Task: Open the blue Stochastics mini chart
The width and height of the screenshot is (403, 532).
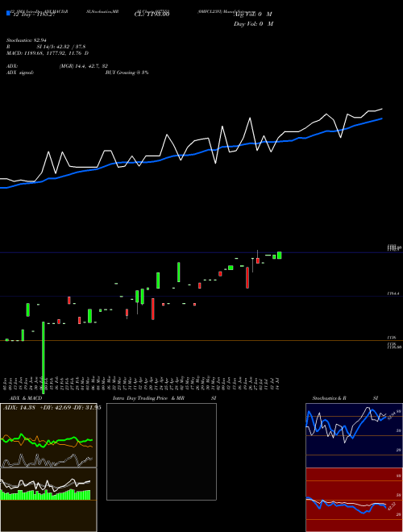Action: tap(354, 435)
